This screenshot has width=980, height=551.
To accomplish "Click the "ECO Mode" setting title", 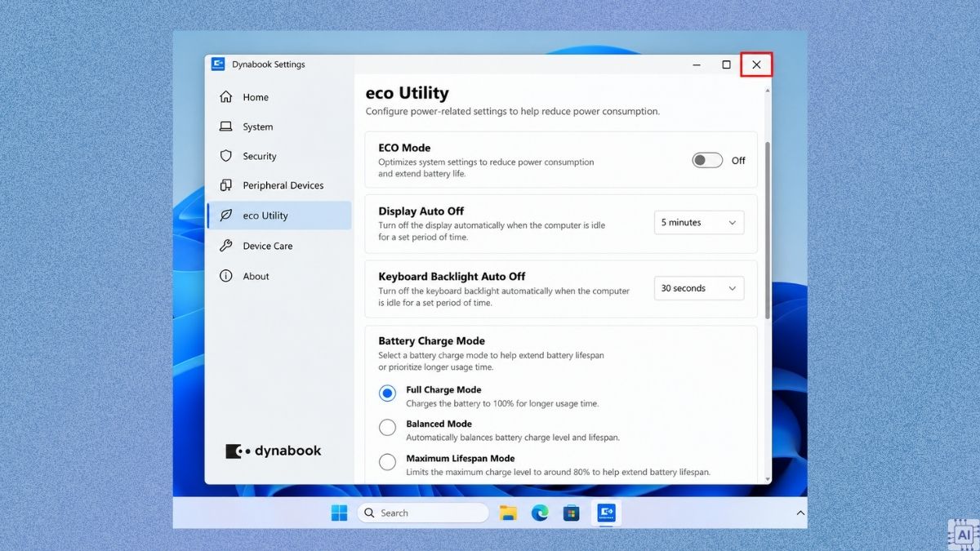I will click(x=404, y=148).
